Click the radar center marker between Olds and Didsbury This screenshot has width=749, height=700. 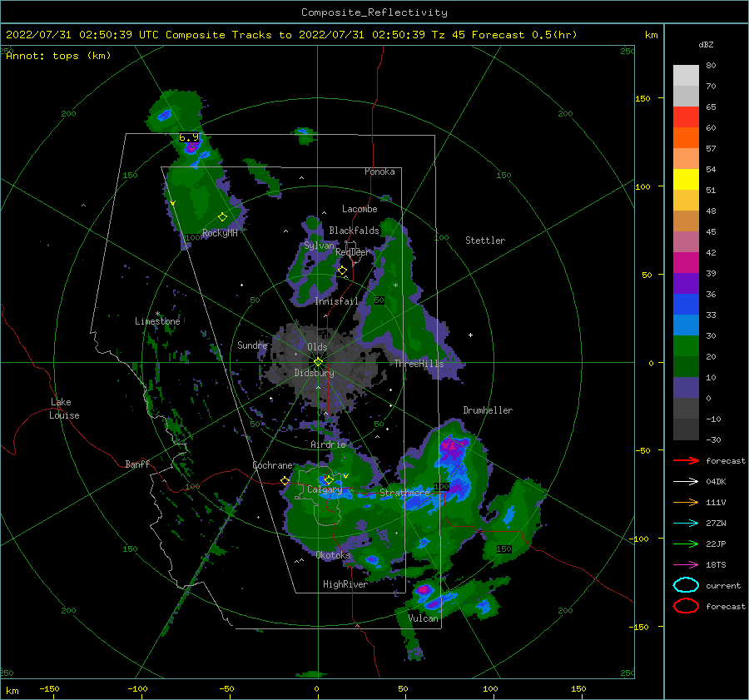[x=318, y=362]
